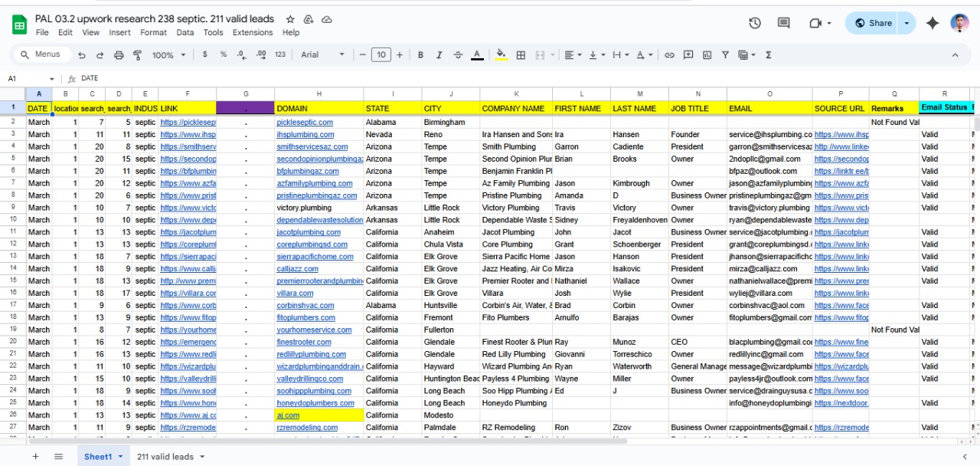
Task: Open the zoom 100% dropdown
Action: pyautogui.click(x=168, y=54)
